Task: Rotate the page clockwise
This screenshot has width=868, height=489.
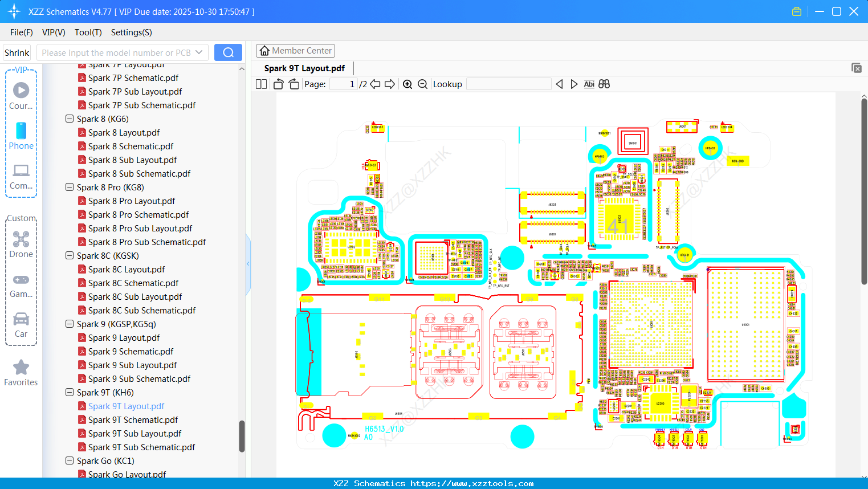Action: 293,84
